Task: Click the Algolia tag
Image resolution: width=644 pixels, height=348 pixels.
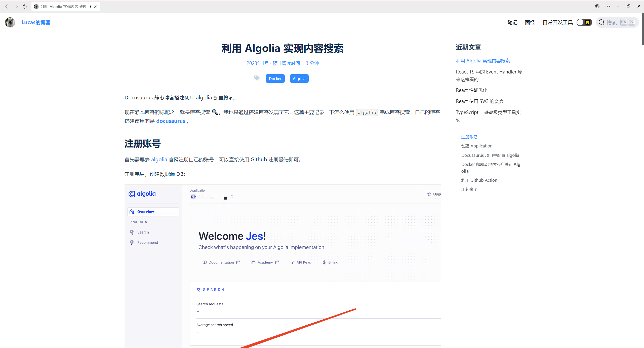Action: (299, 79)
